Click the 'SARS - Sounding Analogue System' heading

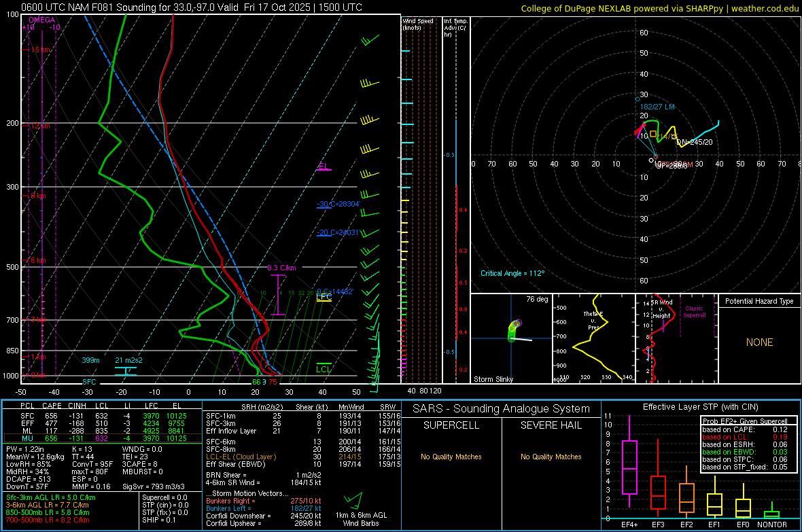(x=502, y=409)
